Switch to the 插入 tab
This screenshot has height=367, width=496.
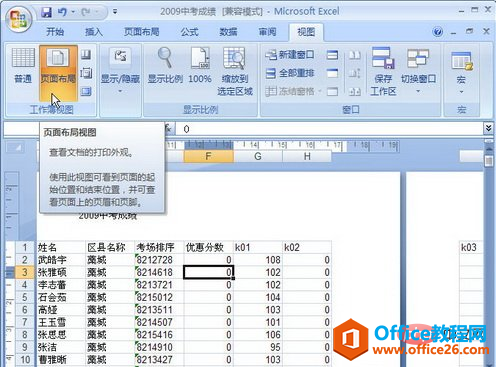coord(94,32)
